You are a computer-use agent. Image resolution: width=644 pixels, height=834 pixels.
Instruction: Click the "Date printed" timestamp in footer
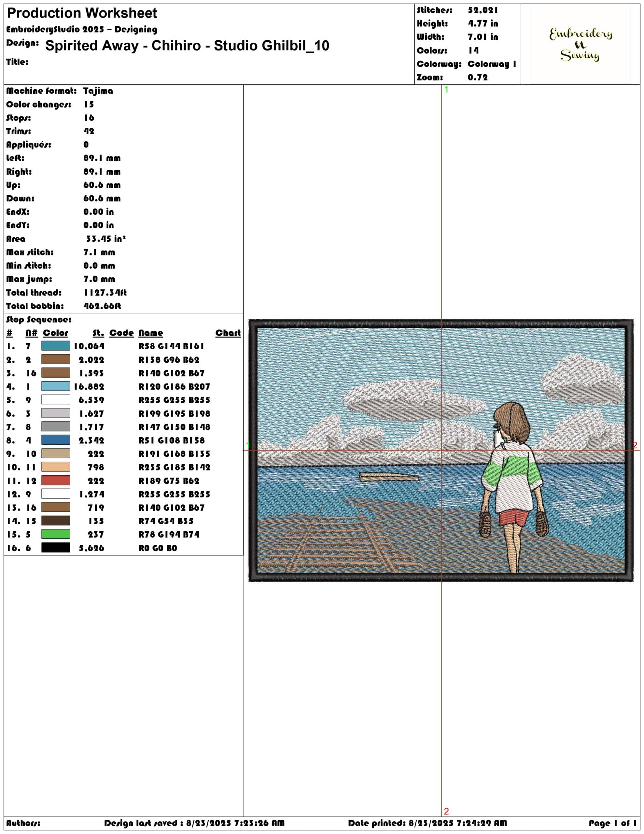[x=427, y=823]
